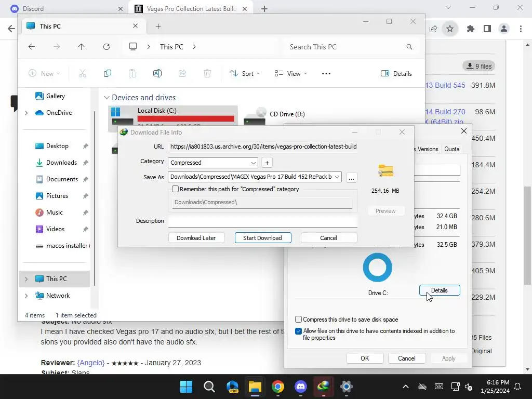Screen dimensions: 532x399
Task: Open the View dropdown in Explorer
Action: tap(290, 73)
